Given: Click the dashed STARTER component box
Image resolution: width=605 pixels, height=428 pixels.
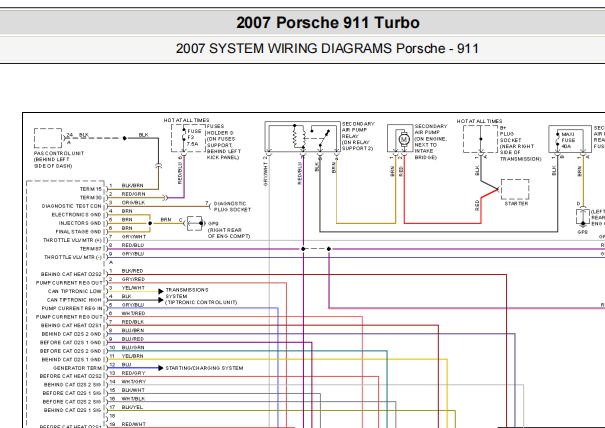Looking at the screenshot, I should coord(515,189).
